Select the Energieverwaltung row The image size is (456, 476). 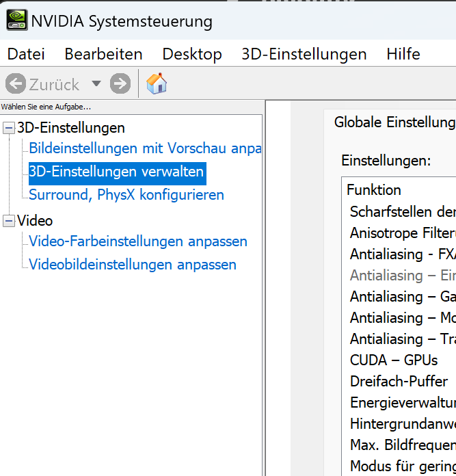click(x=402, y=403)
